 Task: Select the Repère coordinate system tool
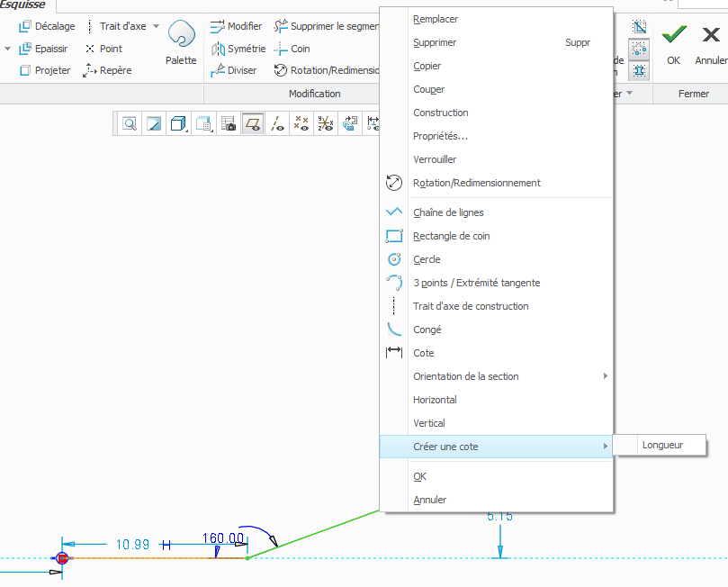107,70
